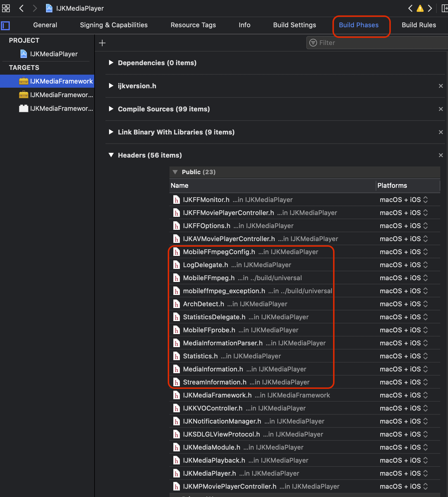Viewport: 448px width, 497px height.
Task: Click the MobileFFmpeg.h header file icon
Action: [177, 278]
